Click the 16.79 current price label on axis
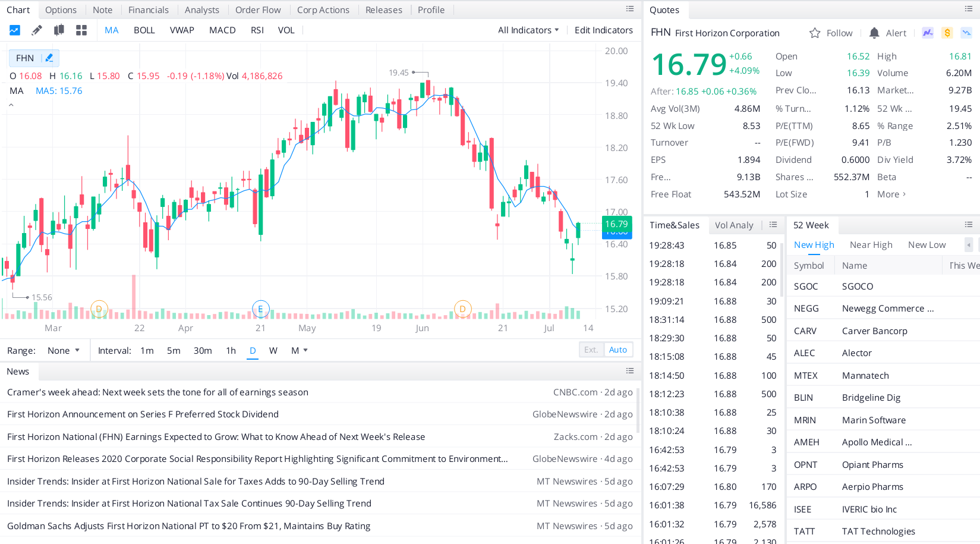 point(616,224)
